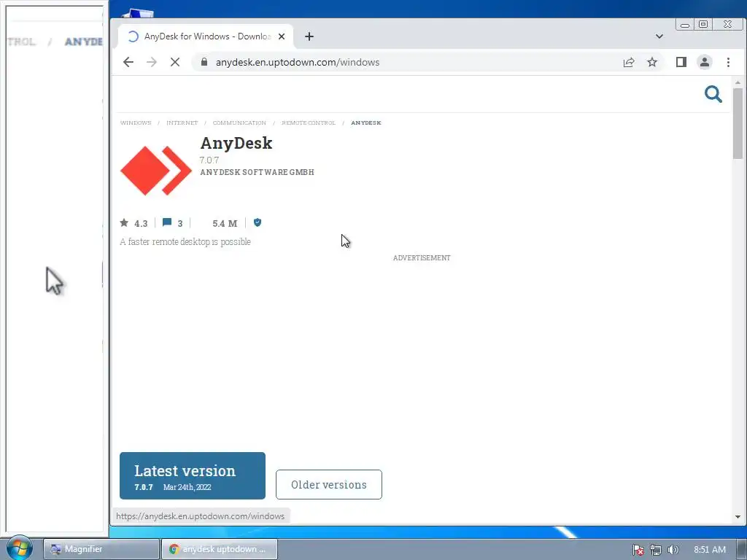Click the AnyDesk red logo
The height and width of the screenshot is (560, 747).
pyautogui.click(x=156, y=171)
